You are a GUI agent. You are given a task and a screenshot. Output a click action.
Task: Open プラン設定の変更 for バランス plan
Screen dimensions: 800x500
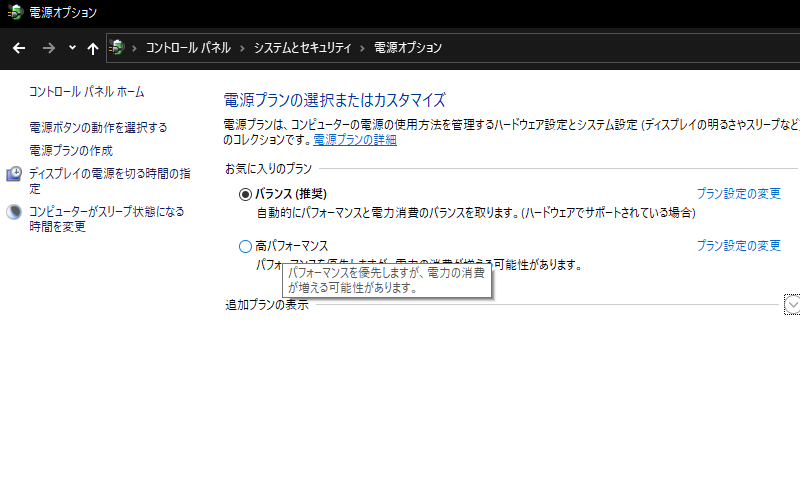click(739, 193)
